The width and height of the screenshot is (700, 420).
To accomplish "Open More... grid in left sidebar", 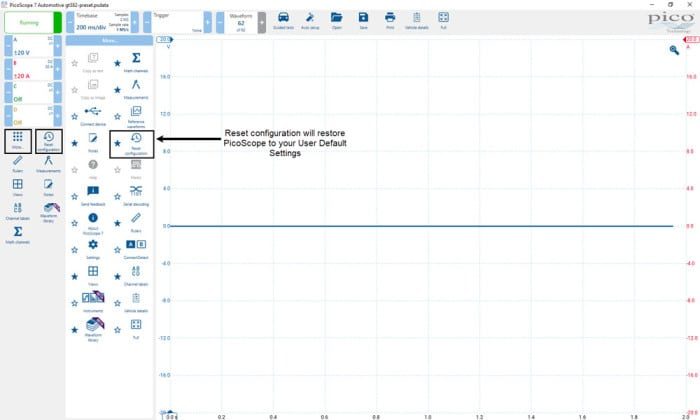I will pos(18,141).
